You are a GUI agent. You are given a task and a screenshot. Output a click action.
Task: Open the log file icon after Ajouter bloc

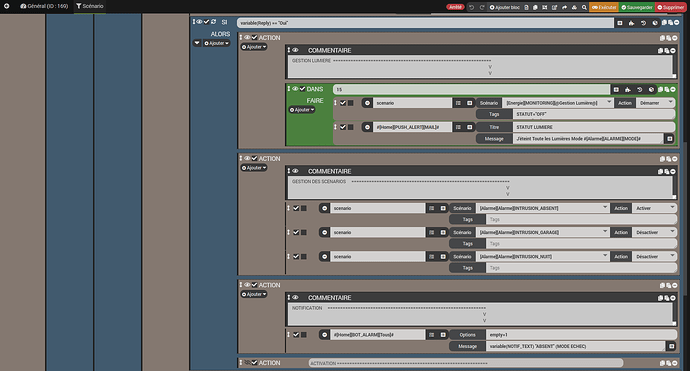pyautogui.click(x=526, y=7)
